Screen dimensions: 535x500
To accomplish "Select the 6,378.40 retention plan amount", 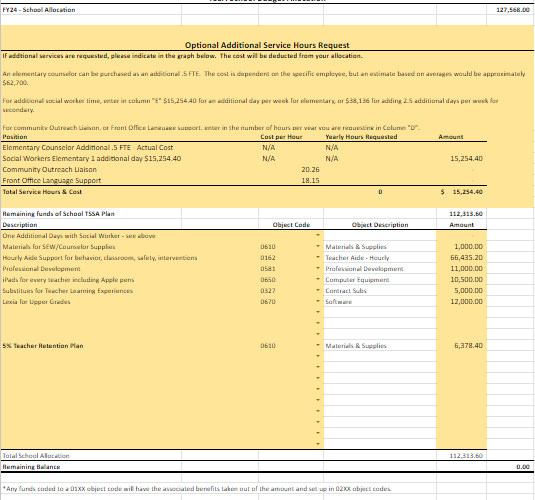I will 468,345.
